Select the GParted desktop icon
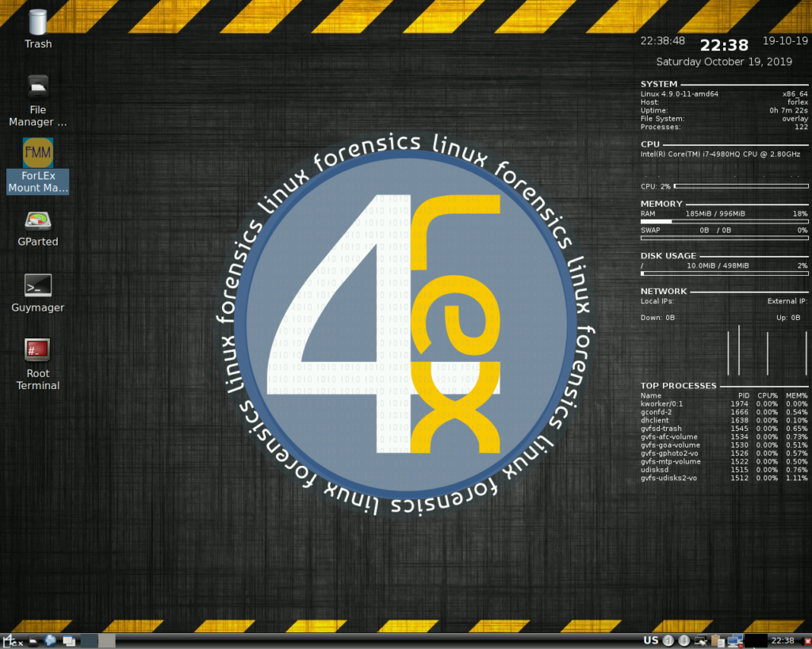812x649 pixels. pyautogui.click(x=38, y=229)
